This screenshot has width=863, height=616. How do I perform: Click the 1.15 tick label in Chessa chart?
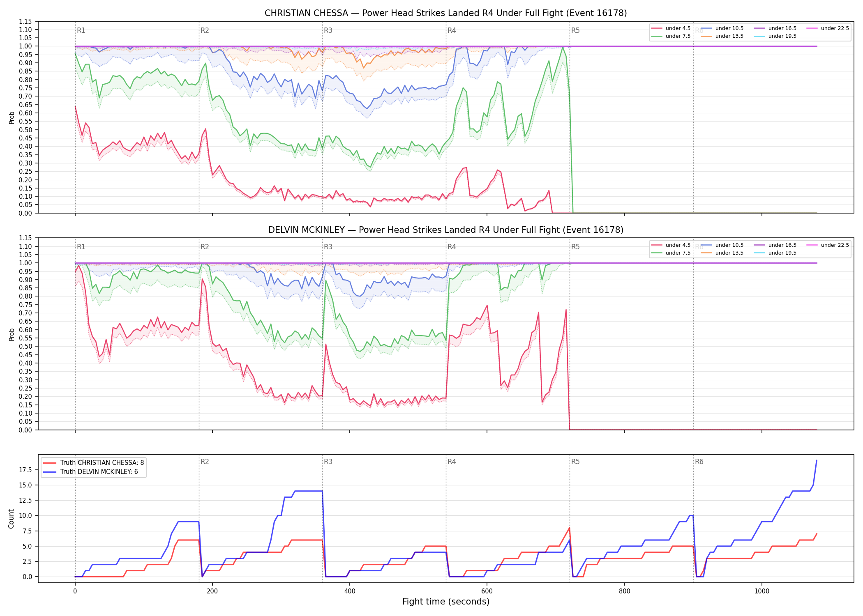[25, 21]
